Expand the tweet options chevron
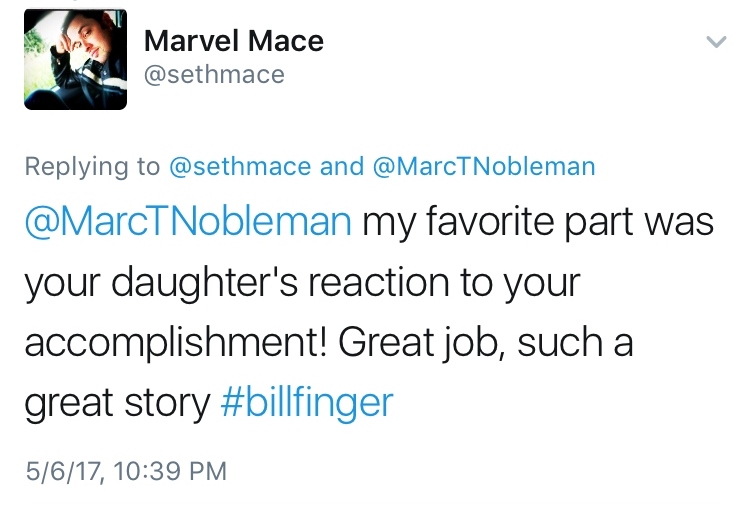 (x=714, y=41)
